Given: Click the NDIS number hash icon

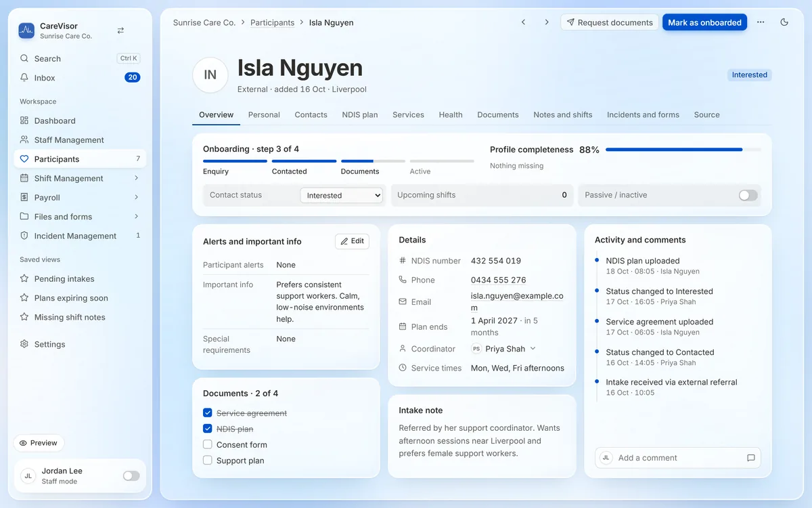Looking at the screenshot, I should [403, 260].
